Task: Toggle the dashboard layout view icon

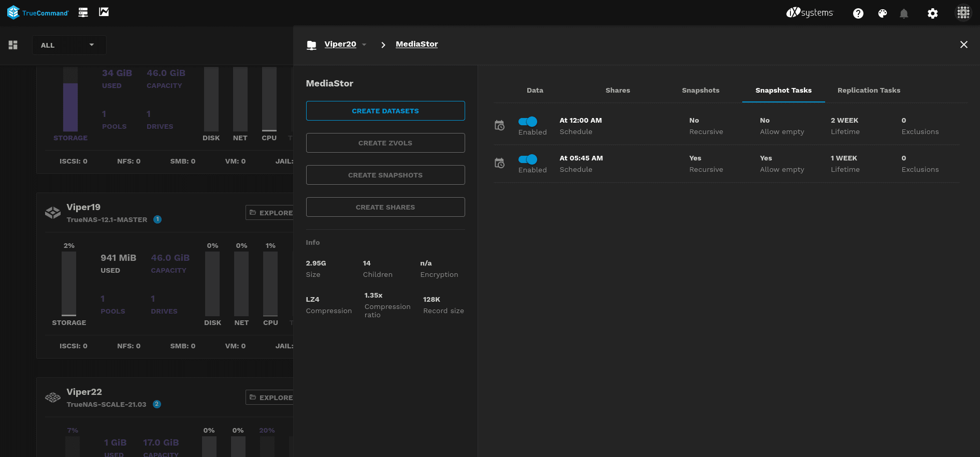Action: coord(13,45)
